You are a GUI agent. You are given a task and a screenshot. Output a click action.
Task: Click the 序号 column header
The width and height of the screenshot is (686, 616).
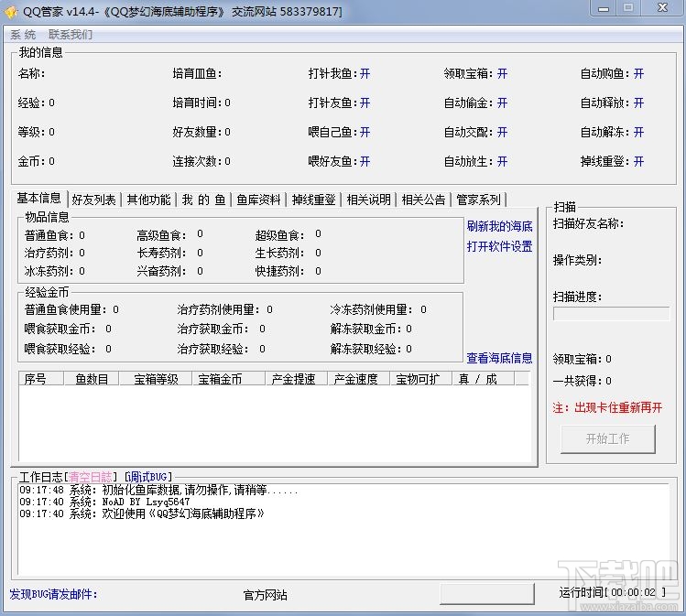tap(41, 379)
